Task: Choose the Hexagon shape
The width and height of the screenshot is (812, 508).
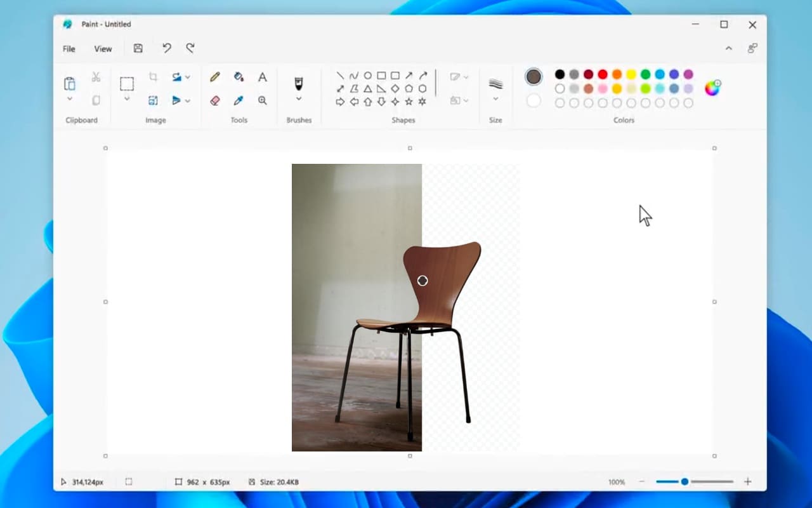Action: (422, 89)
